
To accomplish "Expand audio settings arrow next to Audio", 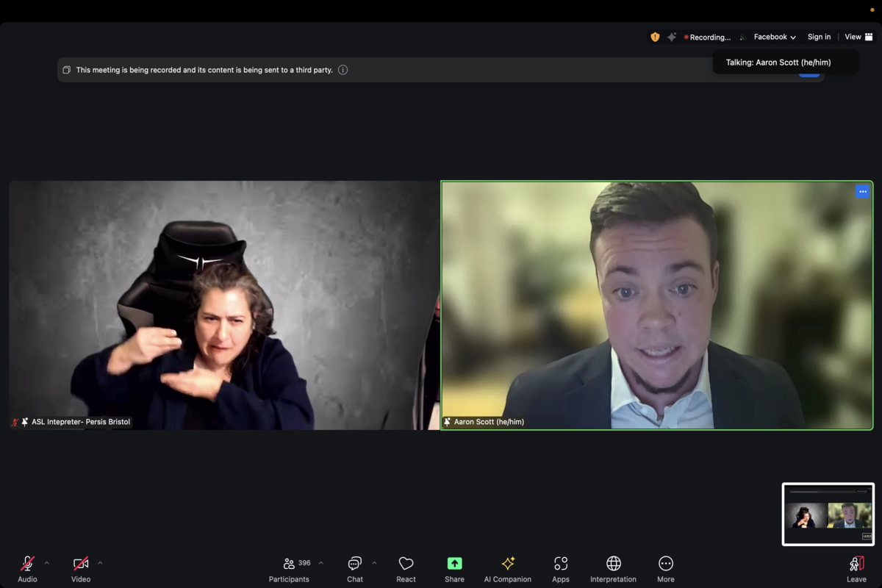I will 47,563.
